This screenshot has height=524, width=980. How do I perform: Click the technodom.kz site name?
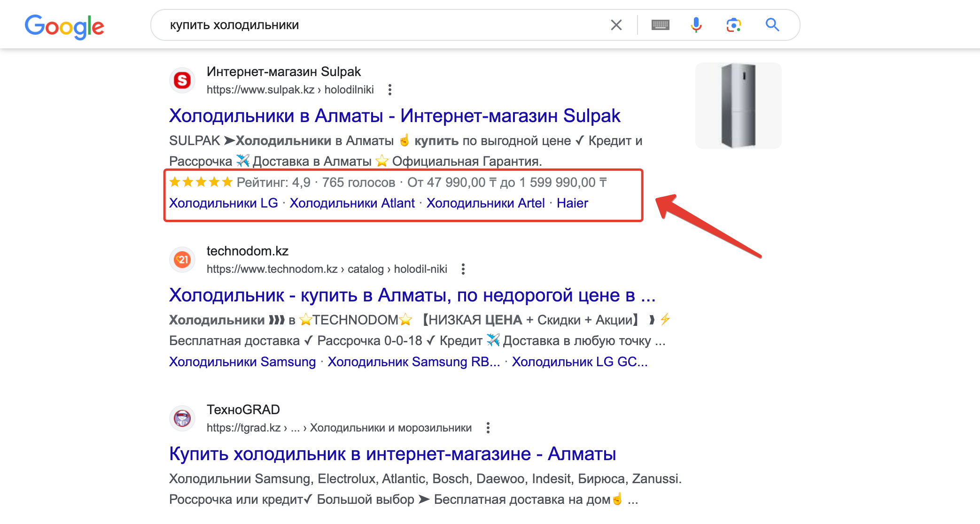tap(247, 251)
